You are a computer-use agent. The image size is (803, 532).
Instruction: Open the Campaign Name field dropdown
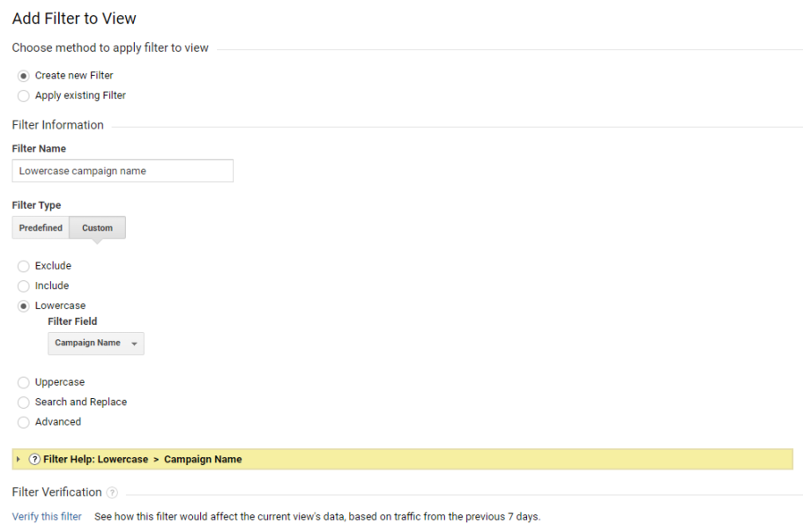[95, 343]
